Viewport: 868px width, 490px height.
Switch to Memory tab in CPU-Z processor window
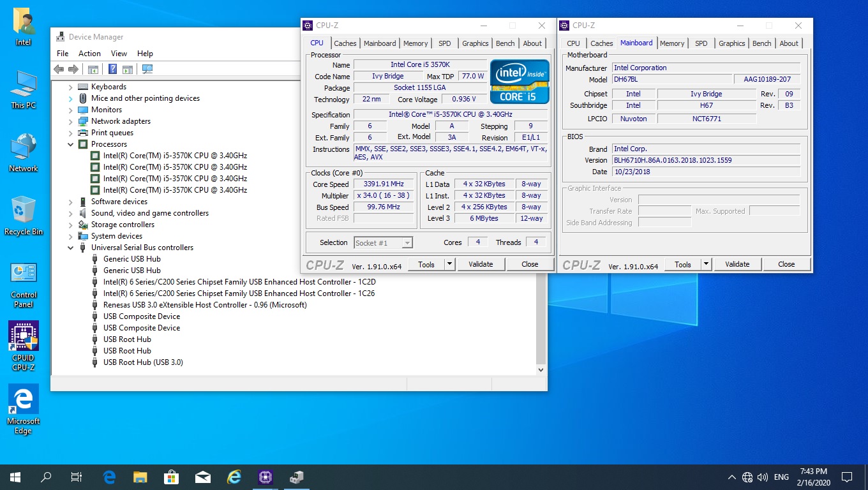pos(415,43)
